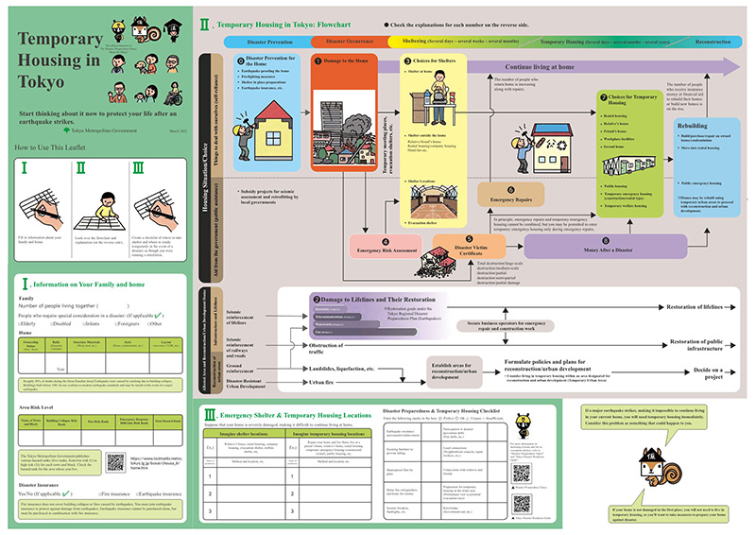Click the wheelchair user character in the header
Screen dimensions: 756x535
(x=174, y=94)
